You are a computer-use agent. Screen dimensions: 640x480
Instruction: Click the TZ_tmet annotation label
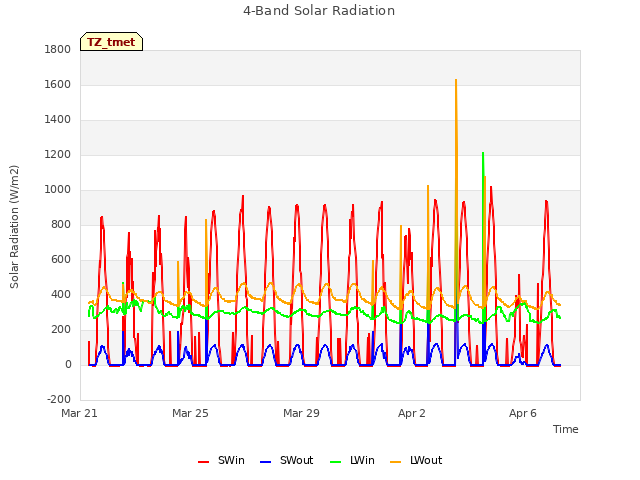111,42
